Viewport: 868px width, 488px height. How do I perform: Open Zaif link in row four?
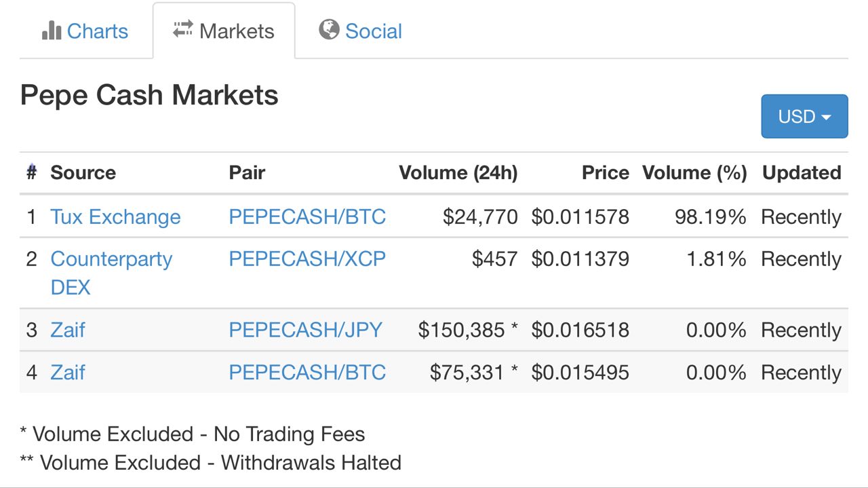68,372
